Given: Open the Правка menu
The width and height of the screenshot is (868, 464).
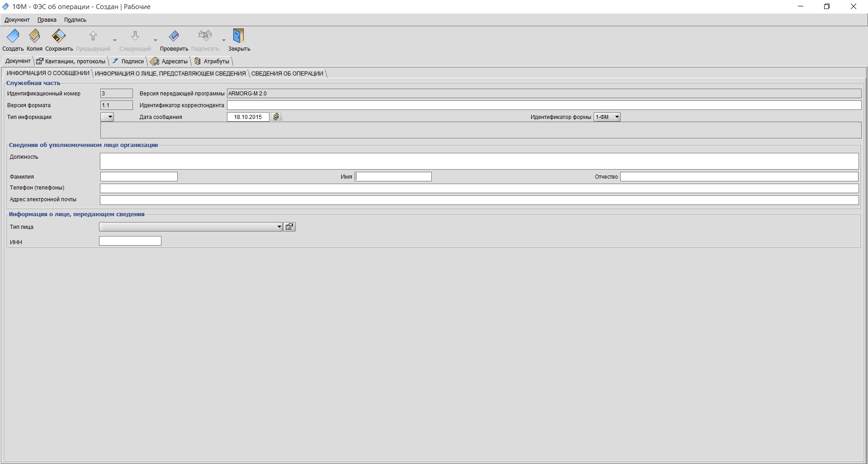Looking at the screenshot, I should point(47,20).
